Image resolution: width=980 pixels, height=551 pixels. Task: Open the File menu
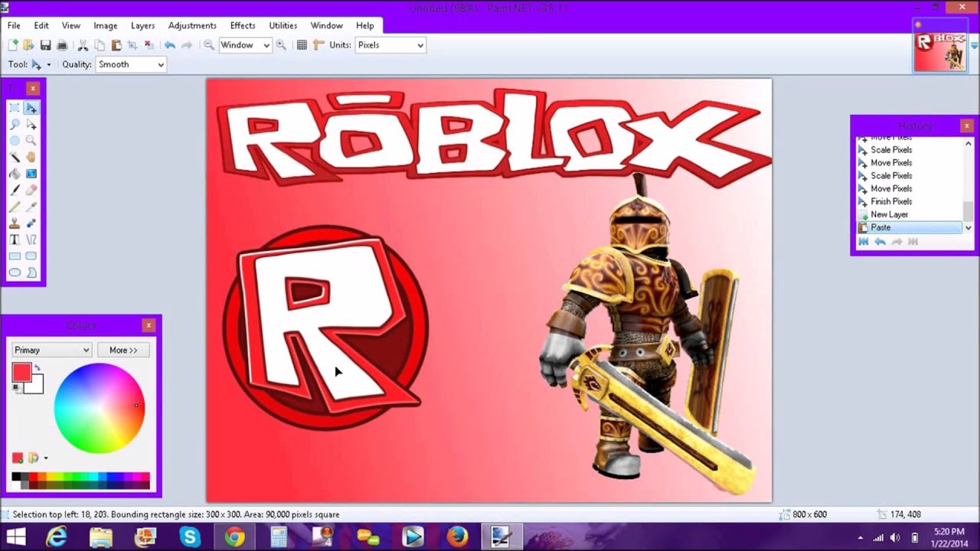click(x=14, y=25)
